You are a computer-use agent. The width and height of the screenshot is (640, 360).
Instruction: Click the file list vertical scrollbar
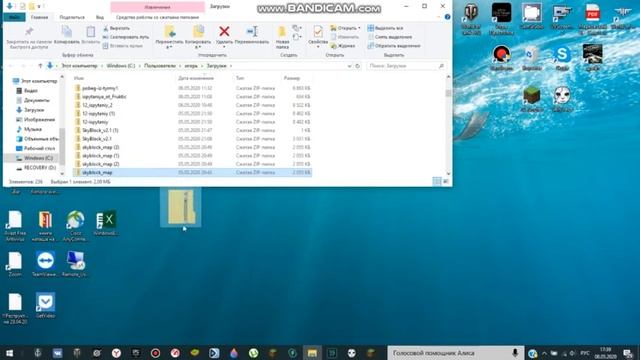[x=448, y=125]
